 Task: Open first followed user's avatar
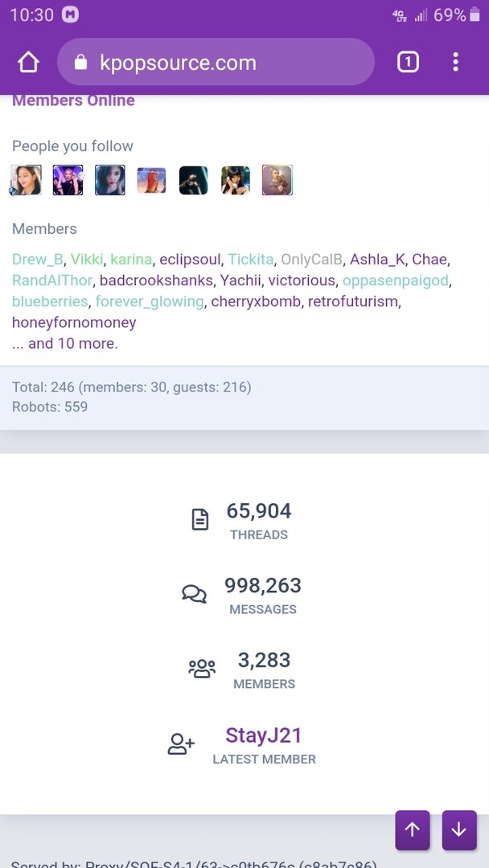(26, 181)
